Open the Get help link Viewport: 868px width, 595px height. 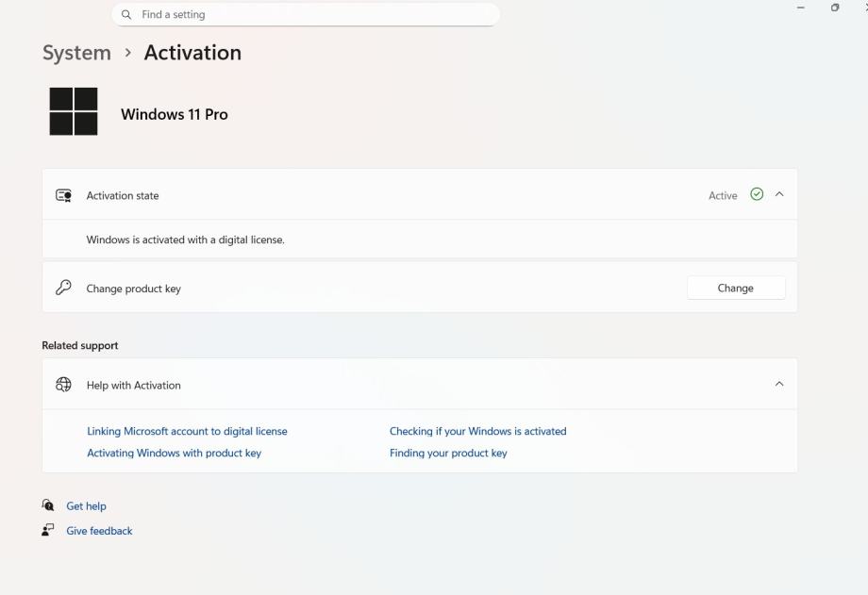click(x=86, y=506)
